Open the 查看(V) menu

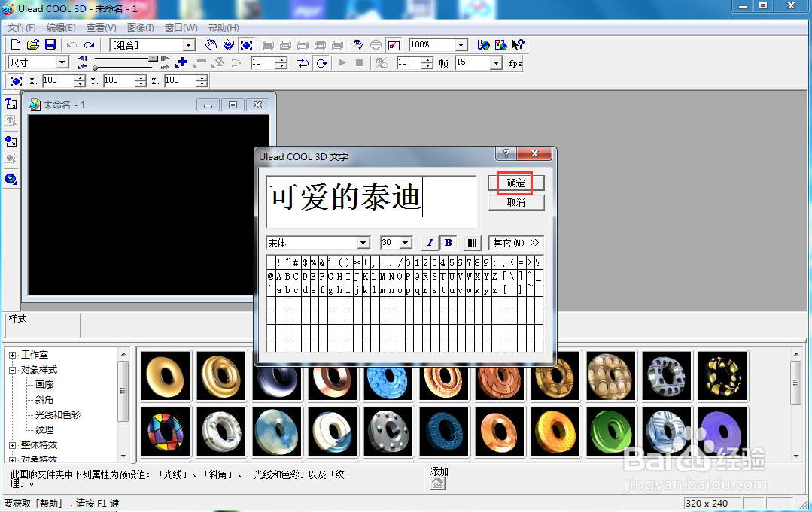coord(102,27)
